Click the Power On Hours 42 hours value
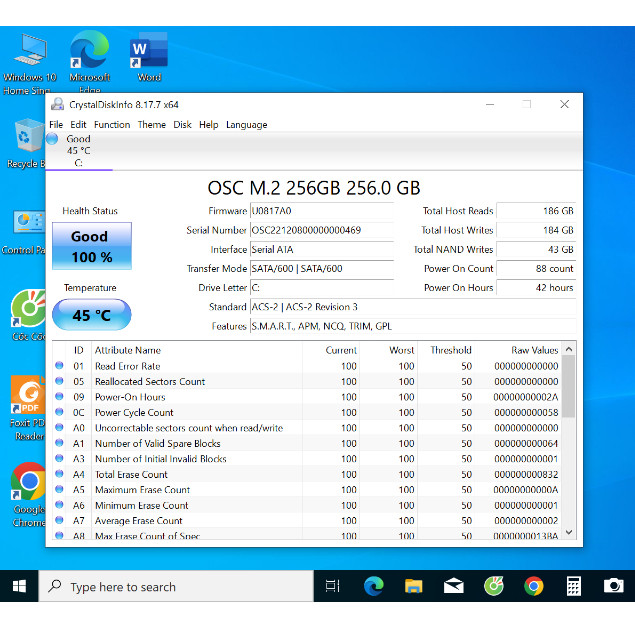This screenshot has width=635, height=635. pos(536,288)
